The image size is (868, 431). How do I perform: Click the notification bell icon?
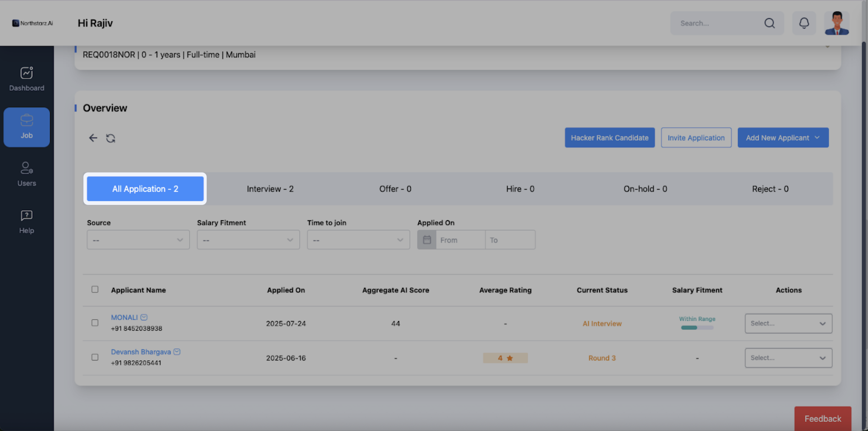click(x=804, y=23)
